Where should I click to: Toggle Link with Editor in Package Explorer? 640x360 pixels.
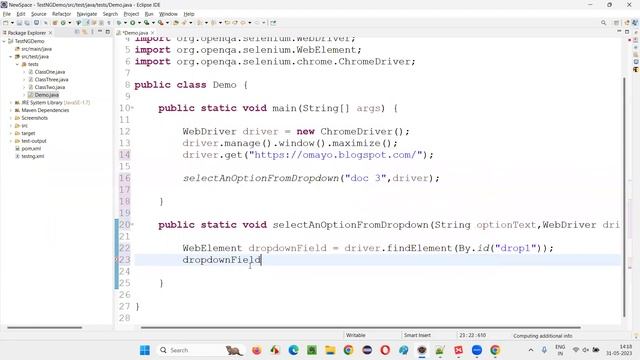tap(84, 32)
